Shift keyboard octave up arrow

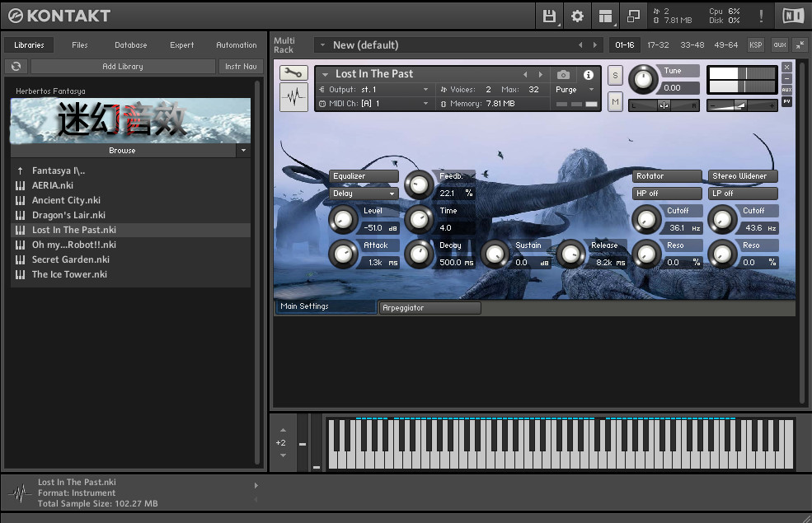(283, 430)
